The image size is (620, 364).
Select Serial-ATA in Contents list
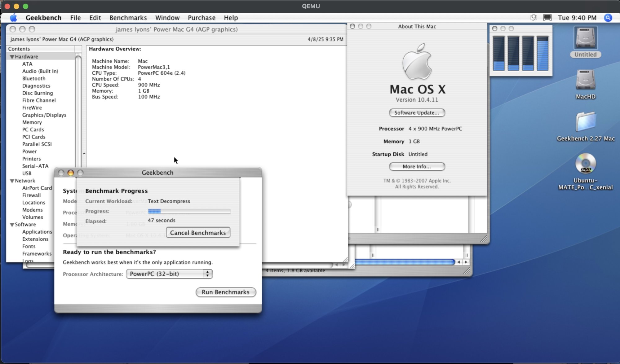[35, 166]
